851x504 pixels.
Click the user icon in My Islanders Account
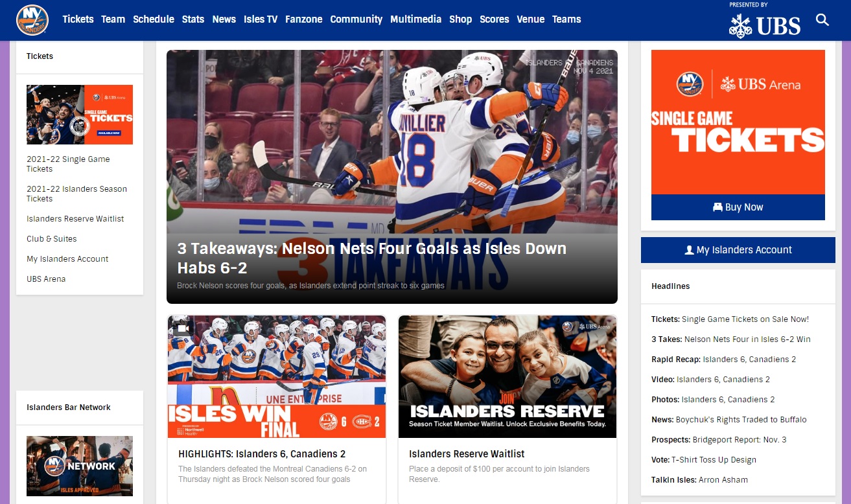pos(689,250)
